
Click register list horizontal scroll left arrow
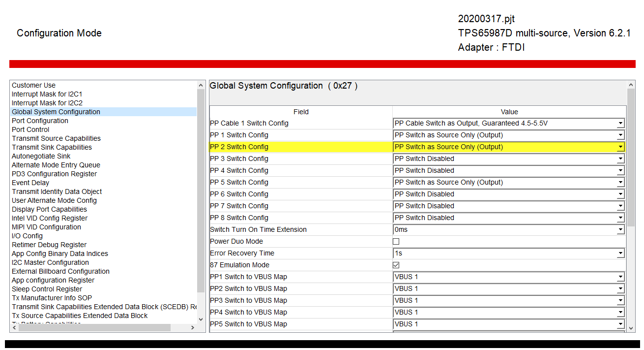(14, 327)
